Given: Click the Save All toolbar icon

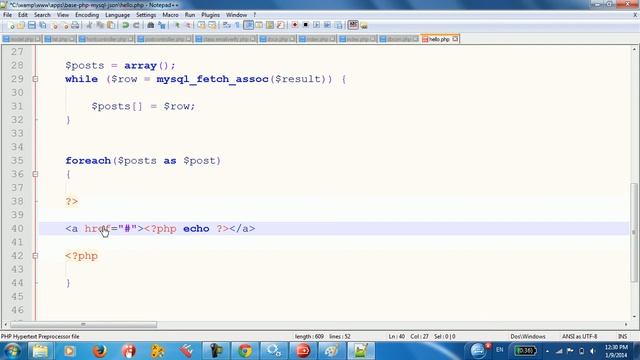Looking at the screenshot, I should (x=42, y=25).
